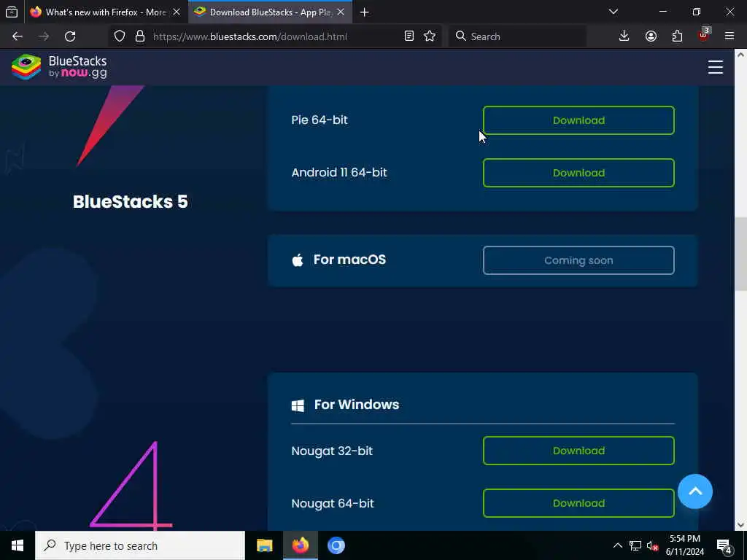
Task: Open the blue browser icon on taskbar
Action: click(x=336, y=545)
